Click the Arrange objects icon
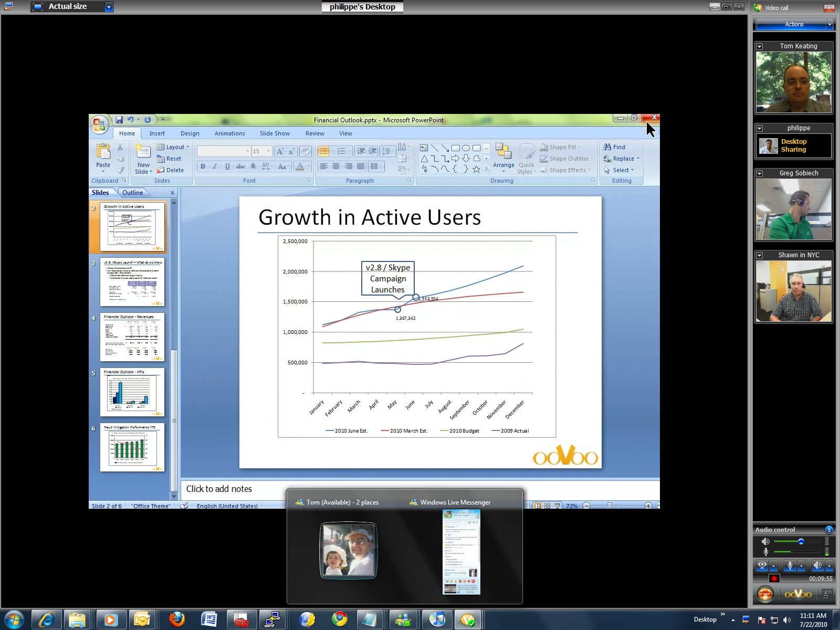This screenshot has height=630, width=840. (x=503, y=153)
